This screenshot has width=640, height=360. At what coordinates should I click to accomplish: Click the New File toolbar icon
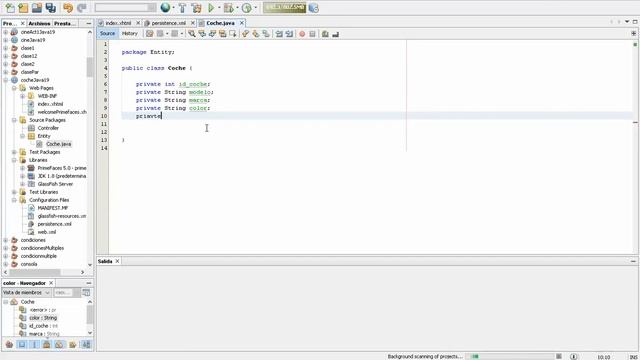point(10,8)
